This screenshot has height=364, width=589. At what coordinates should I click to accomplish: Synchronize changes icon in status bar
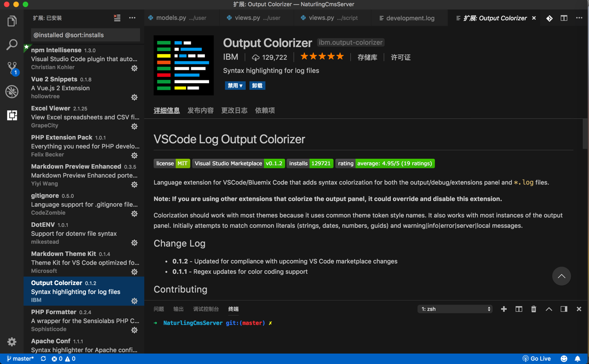pos(43,359)
